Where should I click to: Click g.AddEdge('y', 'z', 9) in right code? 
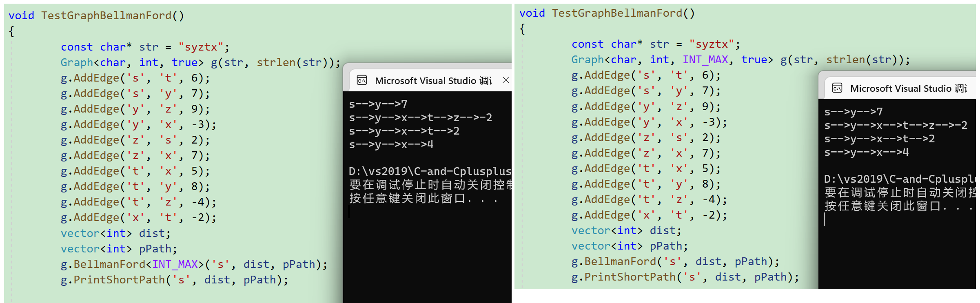pyautogui.click(x=646, y=106)
